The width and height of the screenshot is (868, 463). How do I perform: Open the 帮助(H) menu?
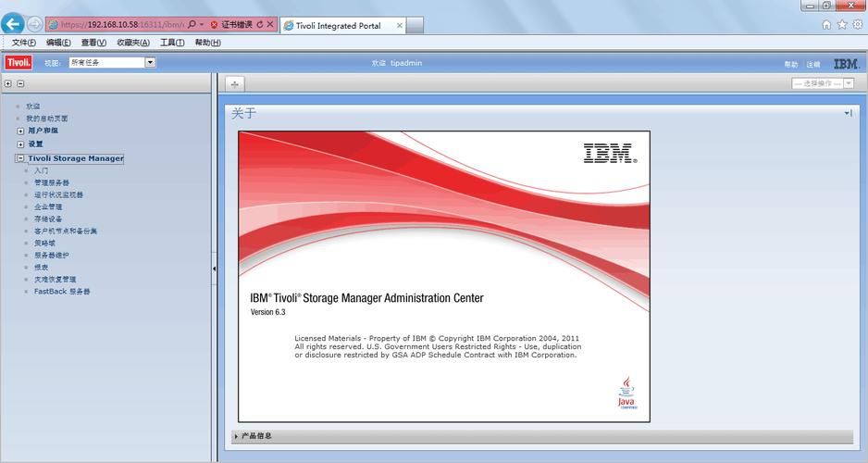pos(207,43)
